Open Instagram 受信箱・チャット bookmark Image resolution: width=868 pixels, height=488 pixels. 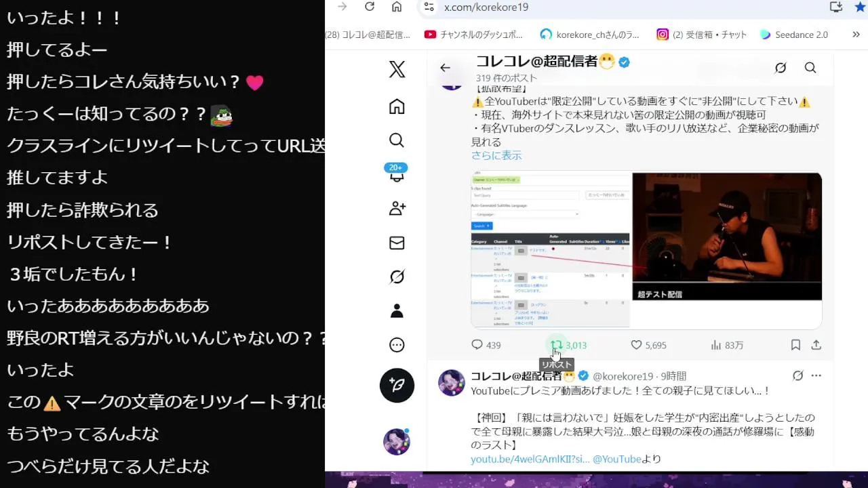(x=702, y=35)
